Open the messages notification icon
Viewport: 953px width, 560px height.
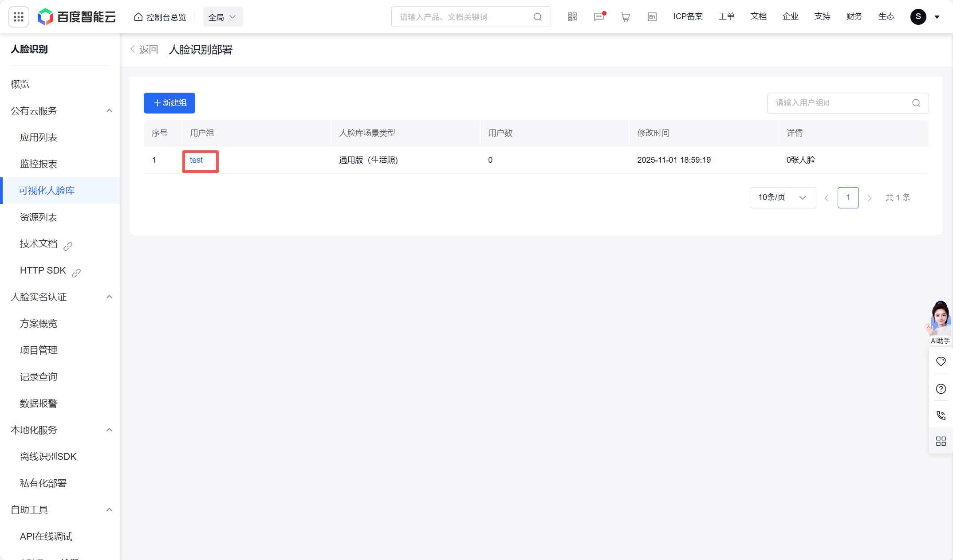point(599,17)
